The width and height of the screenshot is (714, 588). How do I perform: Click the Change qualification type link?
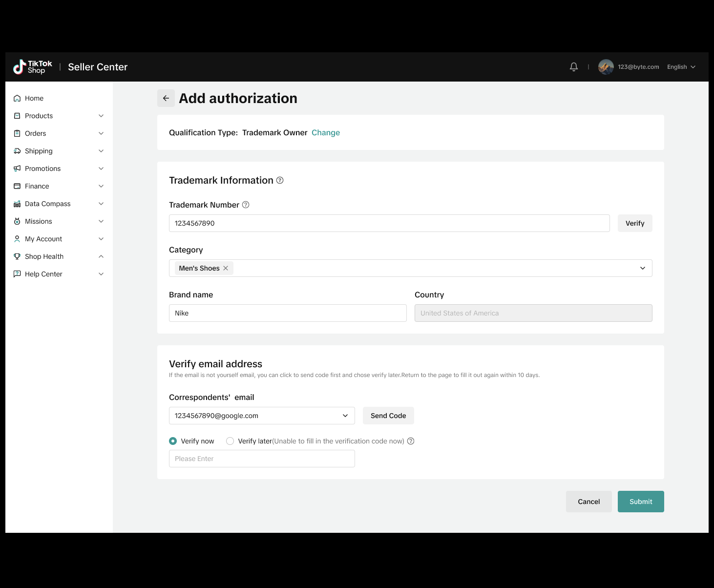326,132
